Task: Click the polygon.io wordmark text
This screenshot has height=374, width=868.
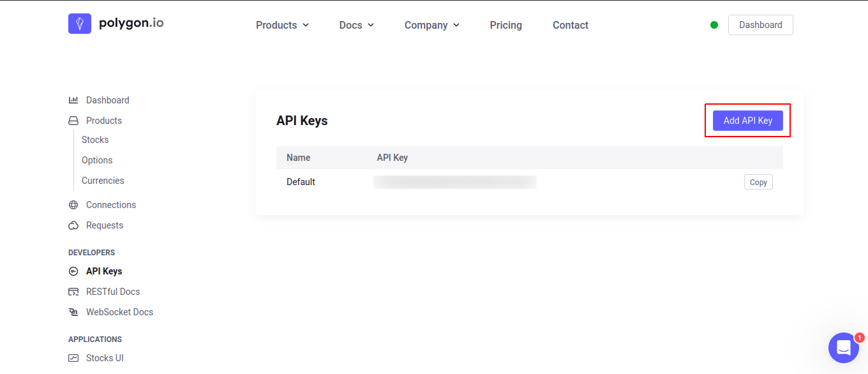Action: click(x=131, y=24)
